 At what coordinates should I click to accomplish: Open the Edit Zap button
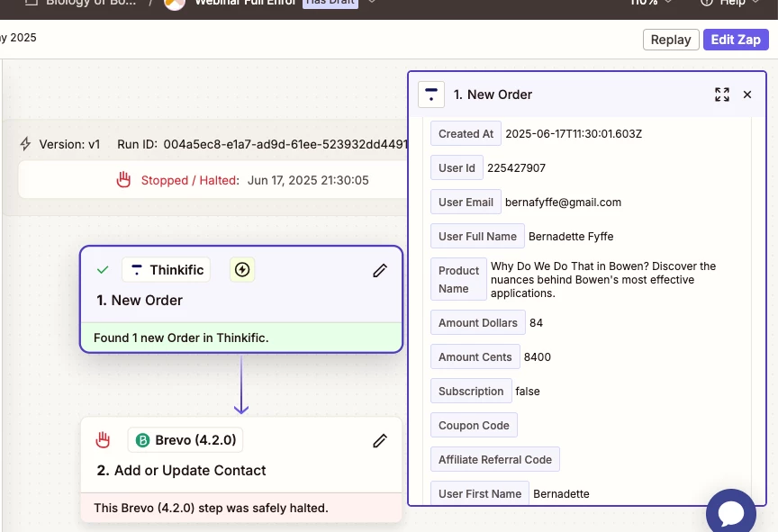(x=736, y=40)
